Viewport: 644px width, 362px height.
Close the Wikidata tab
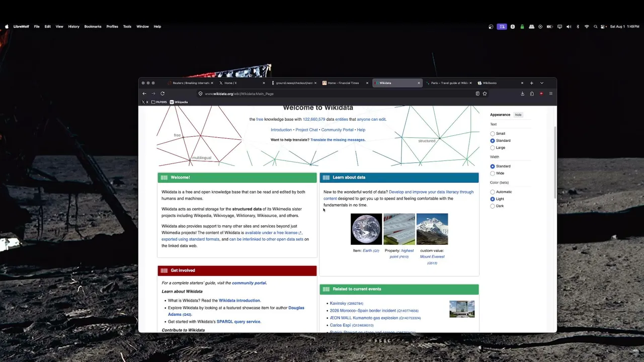pyautogui.click(x=419, y=83)
